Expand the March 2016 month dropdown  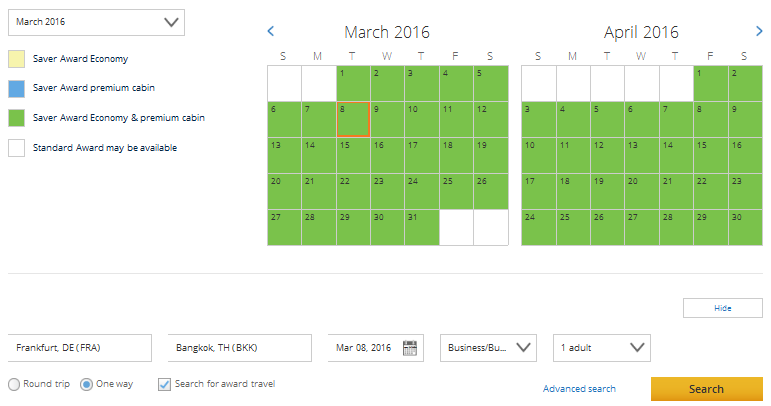[x=96, y=21]
